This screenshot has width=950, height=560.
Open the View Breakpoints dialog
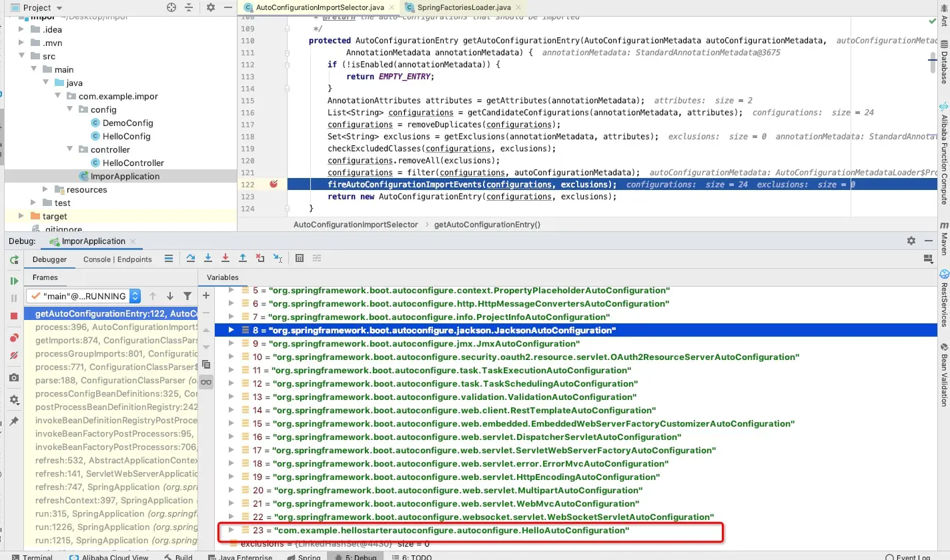pos(14,338)
